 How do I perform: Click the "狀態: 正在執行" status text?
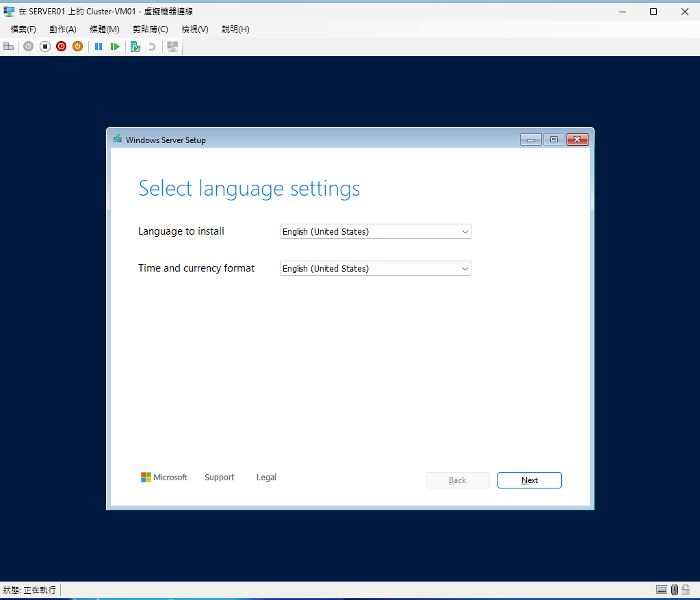point(29,590)
